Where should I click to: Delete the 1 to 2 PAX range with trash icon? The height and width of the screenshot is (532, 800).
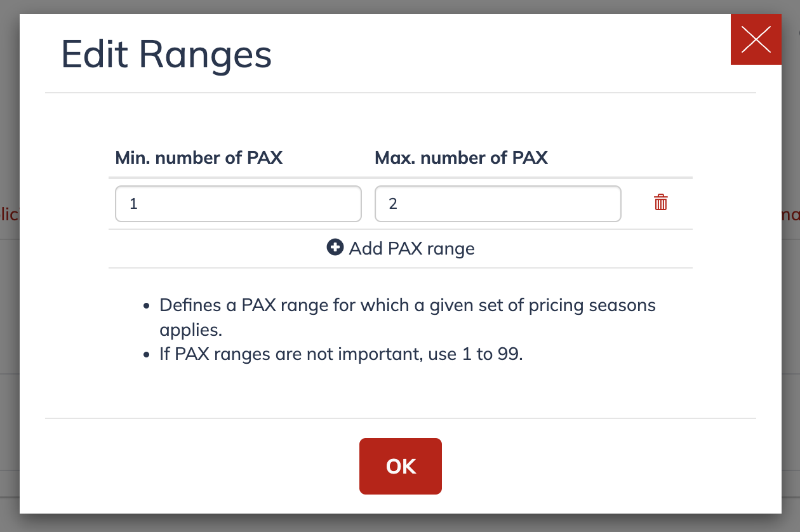click(661, 203)
